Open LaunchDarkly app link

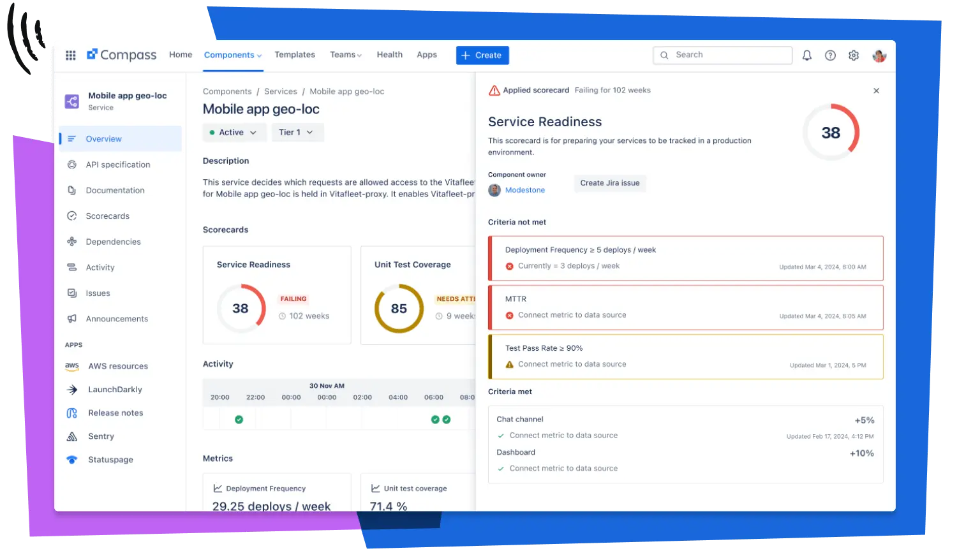115,390
